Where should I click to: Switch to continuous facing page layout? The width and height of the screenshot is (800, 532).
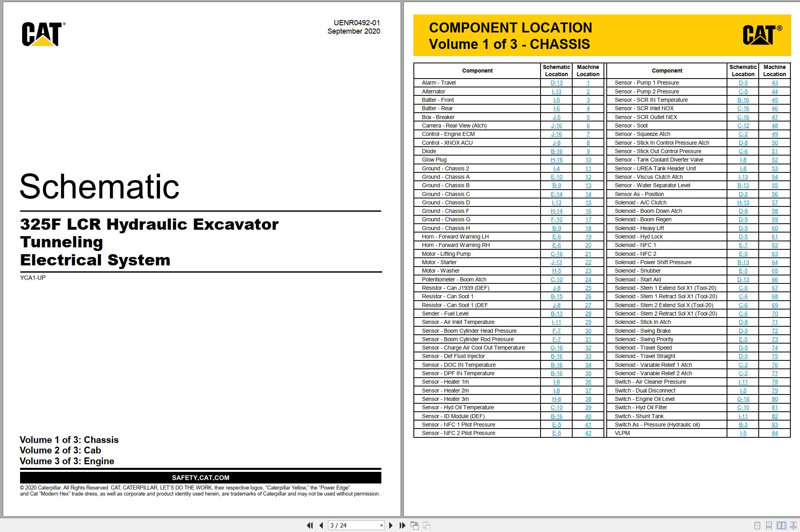(x=793, y=525)
